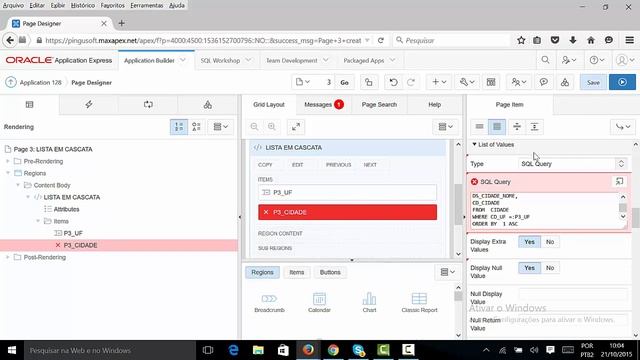640x360 pixels.
Task: Set Display Null Value to No
Action: pyautogui.click(x=550, y=268)
